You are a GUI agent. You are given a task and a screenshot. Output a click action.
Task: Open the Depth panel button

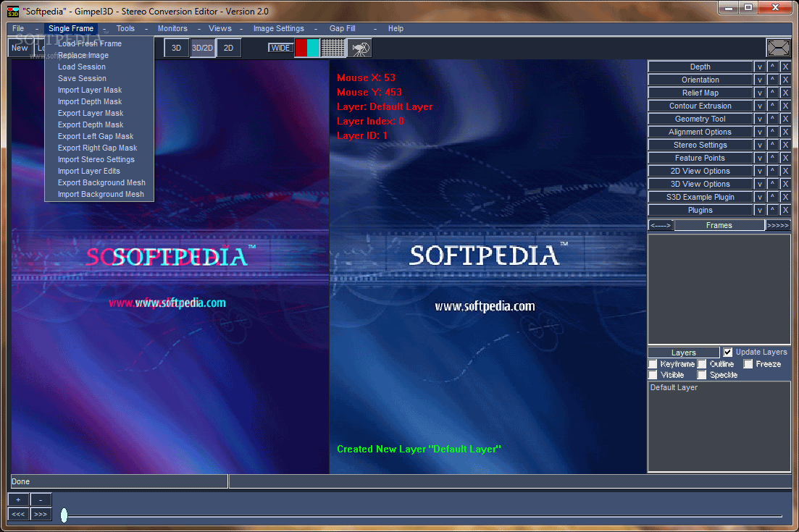tap(700, 67)
